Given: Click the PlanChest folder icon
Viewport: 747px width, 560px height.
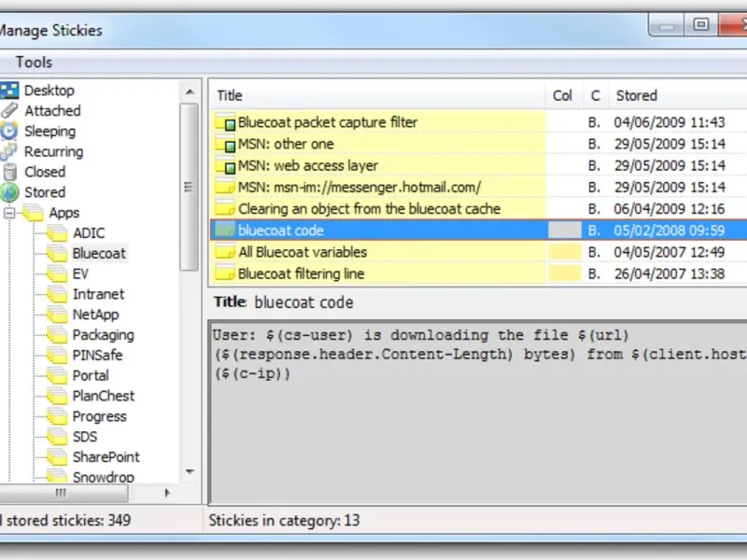Looking at the screenshot, I should point(57,396).
